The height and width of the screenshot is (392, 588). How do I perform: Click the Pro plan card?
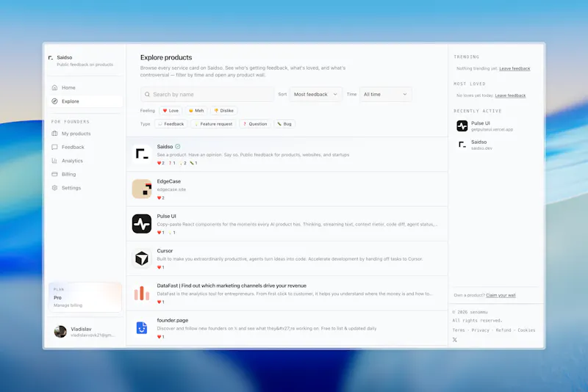tap(85, 297)
